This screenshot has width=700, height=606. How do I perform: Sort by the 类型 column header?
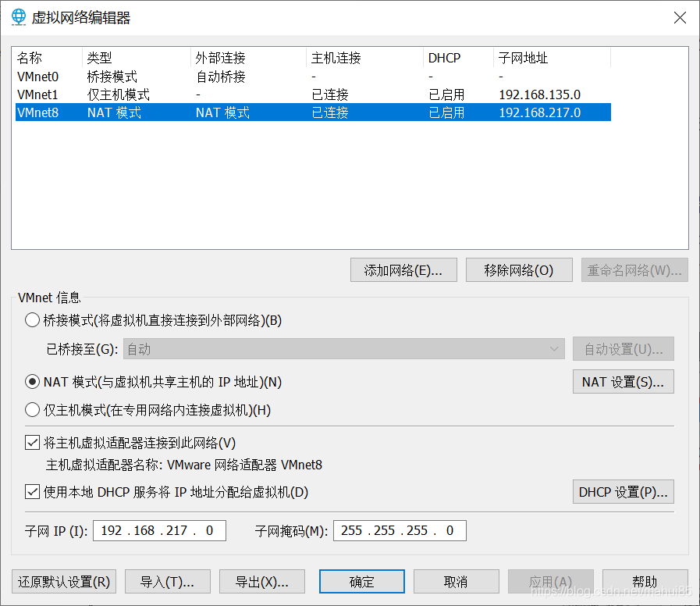click(137, 58)
